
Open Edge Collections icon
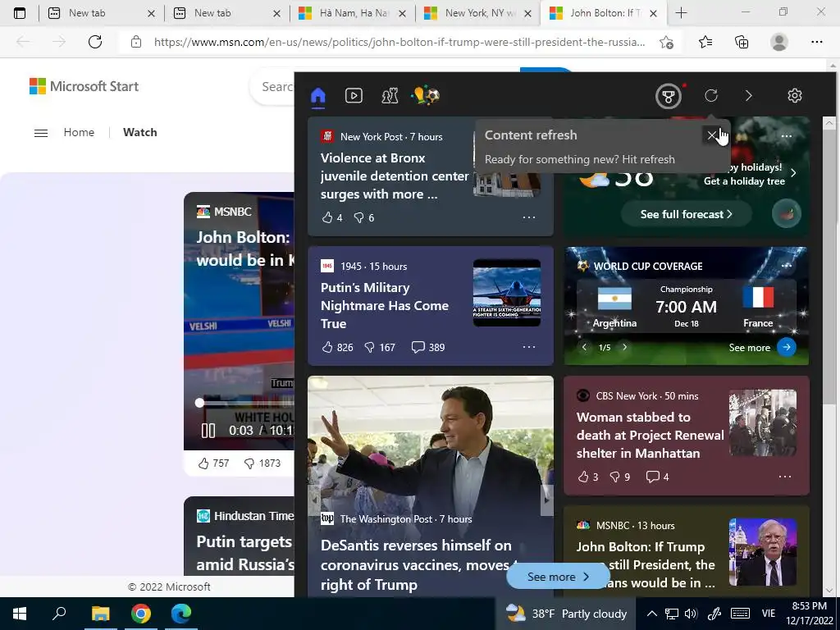742,42
